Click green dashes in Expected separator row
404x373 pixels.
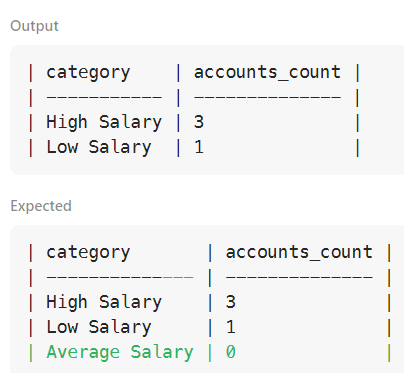point(178,277)
